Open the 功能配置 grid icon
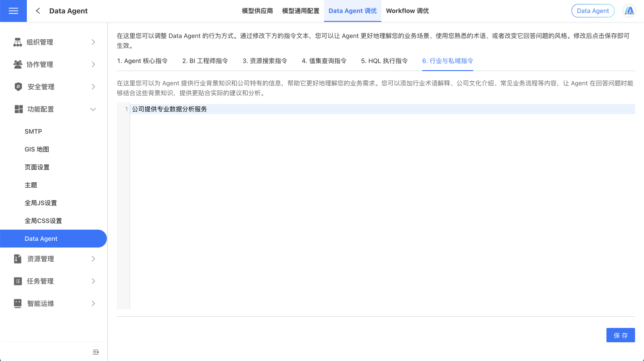This screenshot has height=361, width=644. [x=17, y=109]
